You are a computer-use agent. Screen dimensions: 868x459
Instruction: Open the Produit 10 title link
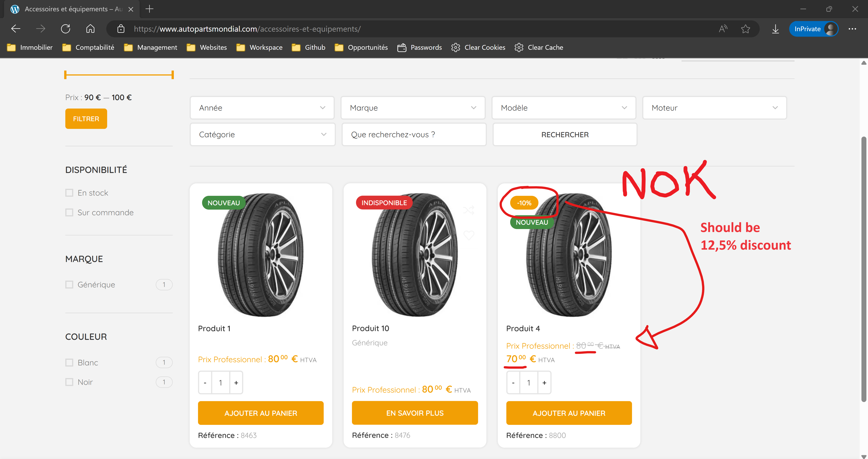371,329
